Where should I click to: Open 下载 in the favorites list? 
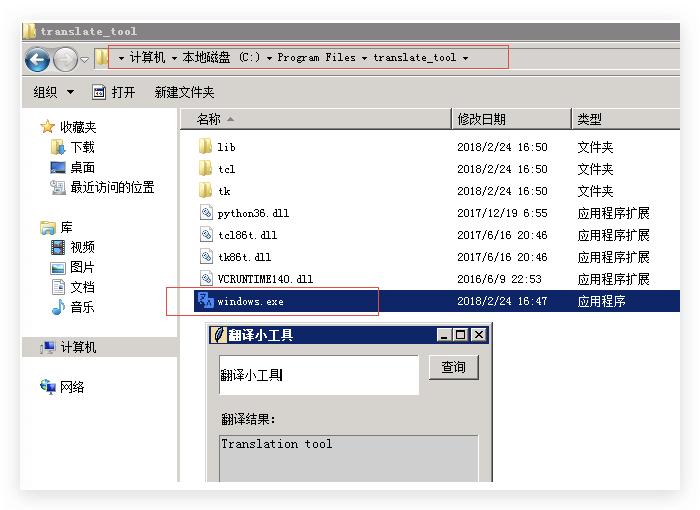[83, 147]
